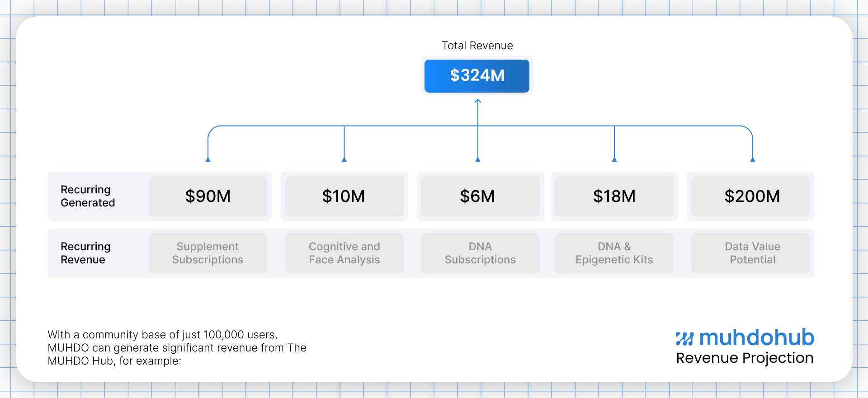Click the arrowhead above the $200M box
Viewport: 868px width, 398px height.
click(752, 159)
